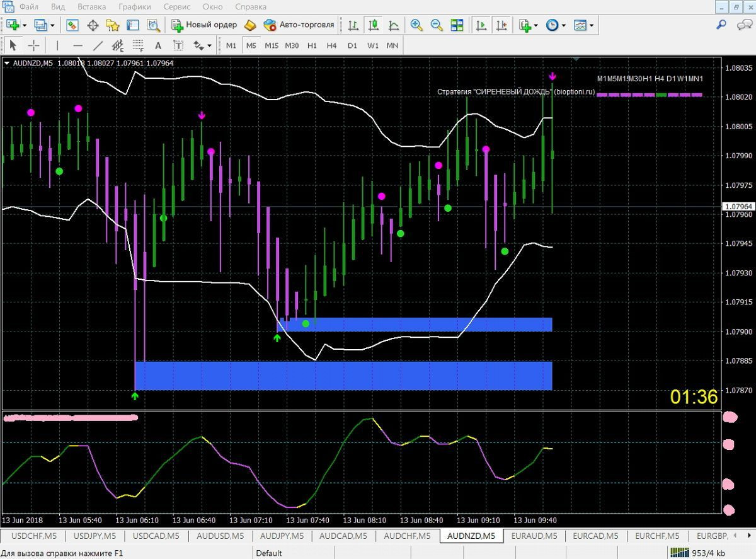The height and width of the screenshot is (559, 756).
Task: Select the text label 'A' tool
Action: pos(158,45)
